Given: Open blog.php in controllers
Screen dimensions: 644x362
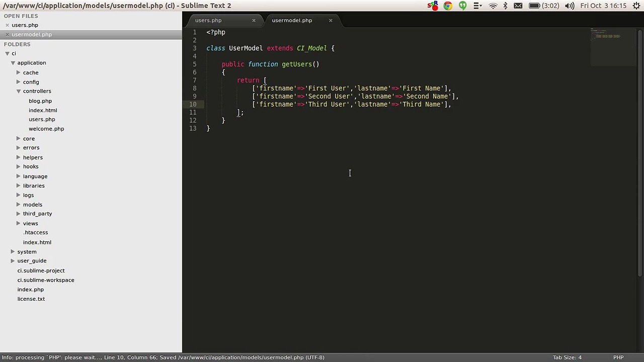Looking at the screenshot, I should click(40, 101).
